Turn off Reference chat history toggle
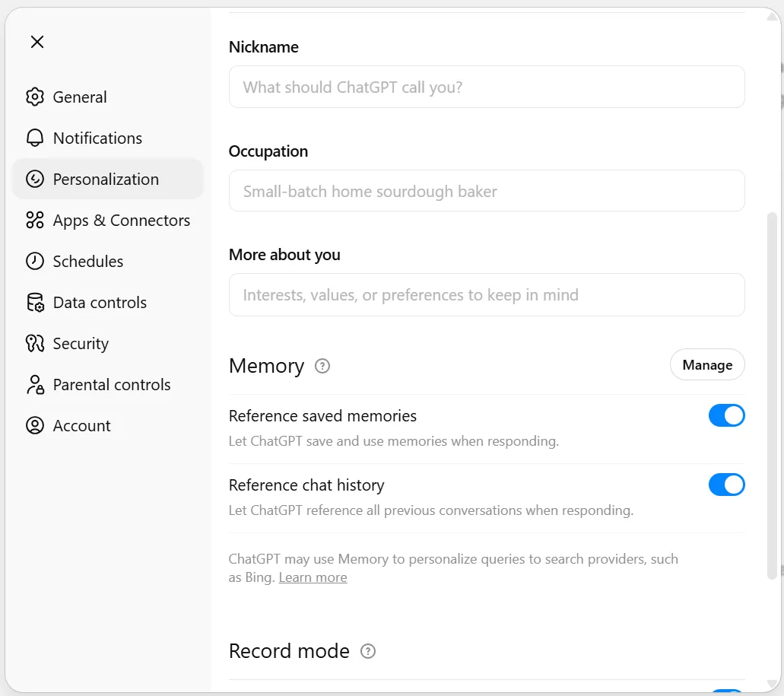784x696 pixels. [x=726, y=485]
